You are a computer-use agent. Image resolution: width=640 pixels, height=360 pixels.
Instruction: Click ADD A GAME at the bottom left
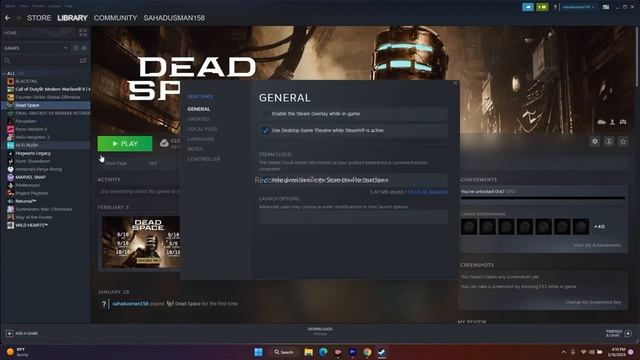point(22,333)
